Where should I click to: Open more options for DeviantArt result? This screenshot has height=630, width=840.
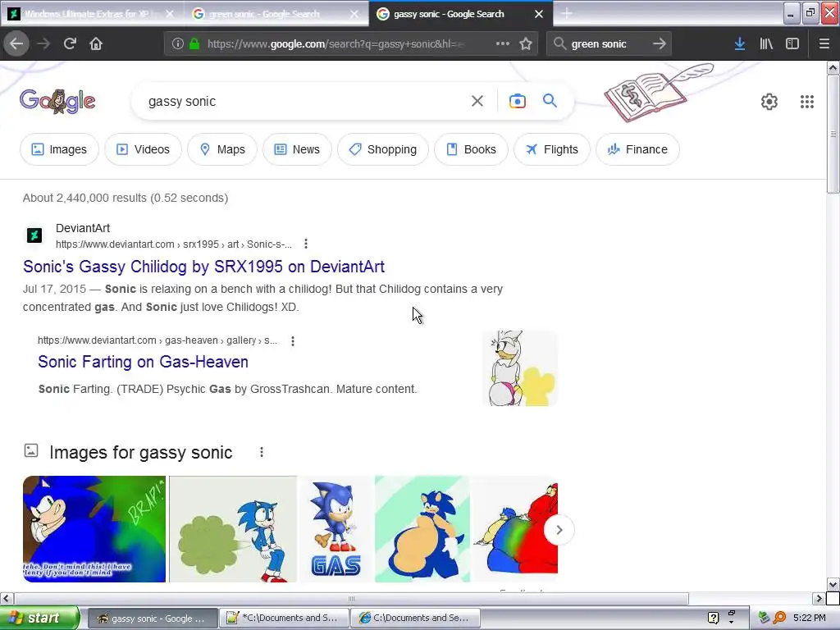[306, 244]
